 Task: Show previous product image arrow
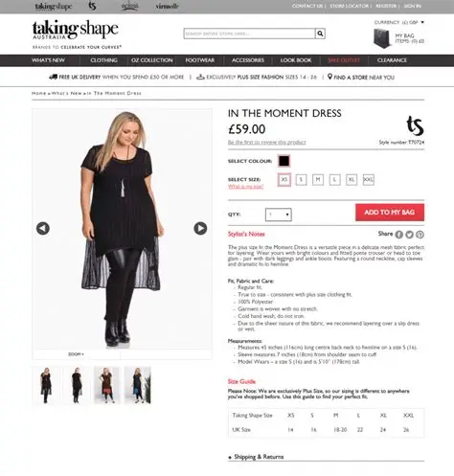tap(43, 228)
